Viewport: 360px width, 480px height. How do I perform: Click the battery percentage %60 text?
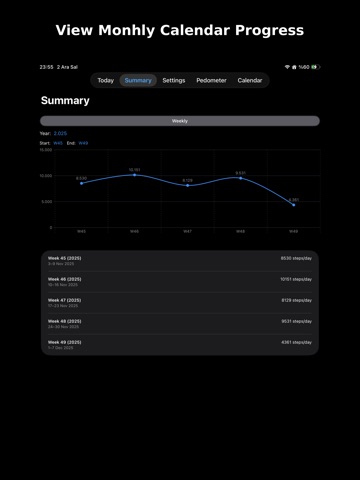tap(304, 67)
